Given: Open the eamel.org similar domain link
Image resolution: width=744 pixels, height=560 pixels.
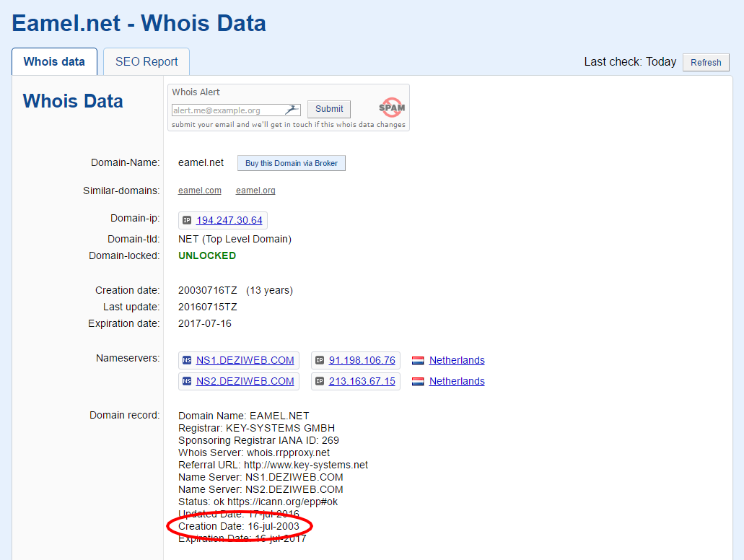Looking at the screenshot, I should (x=255, y=191).
